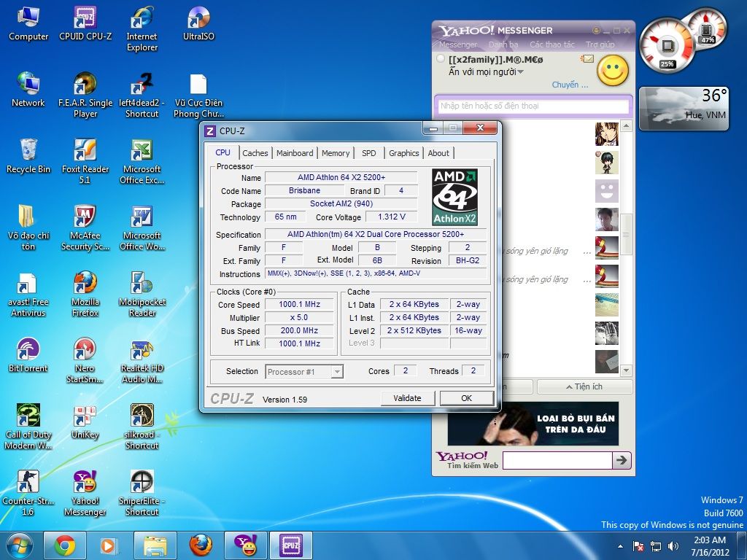Viewport: 747px width, 560px height.
Task: Select the Microsoft Office Word shortcut
Action: tap(142, 227)
